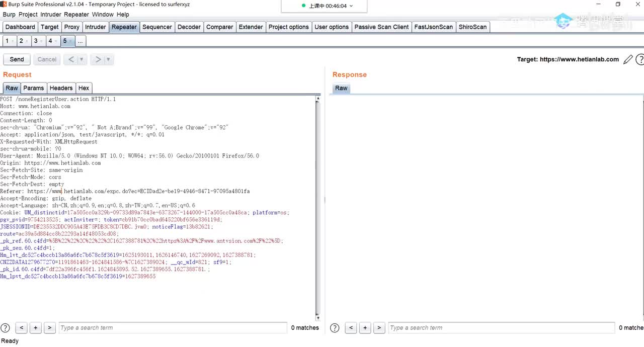
Task: Switch to the Target tab
Action: point(50,27)
